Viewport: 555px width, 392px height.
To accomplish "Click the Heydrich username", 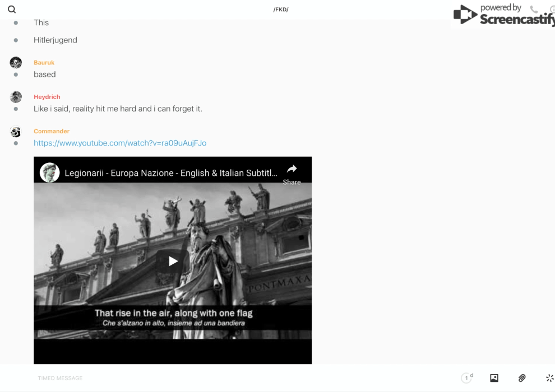I will 47,97.
